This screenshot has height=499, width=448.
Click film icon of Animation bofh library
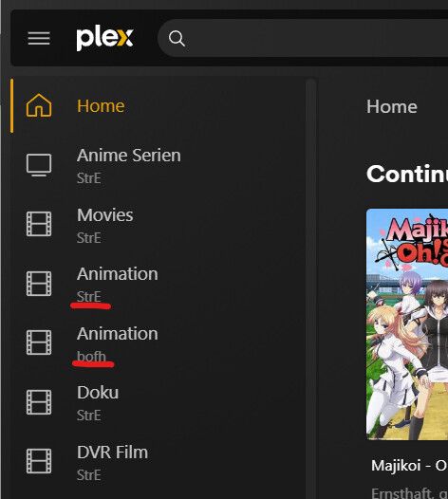pos(39,342)
